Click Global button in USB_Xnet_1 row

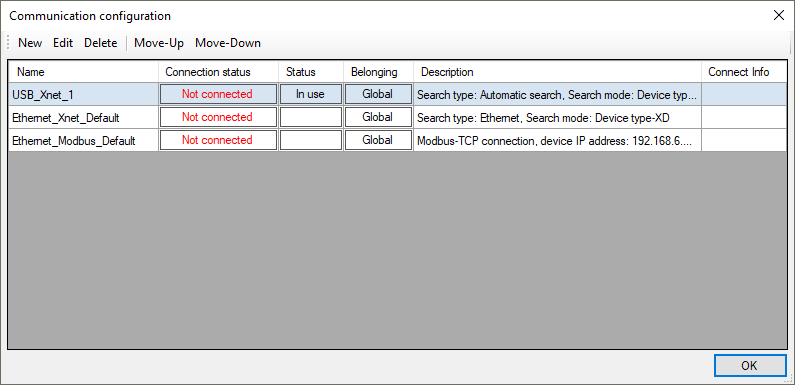click(378, 94)
